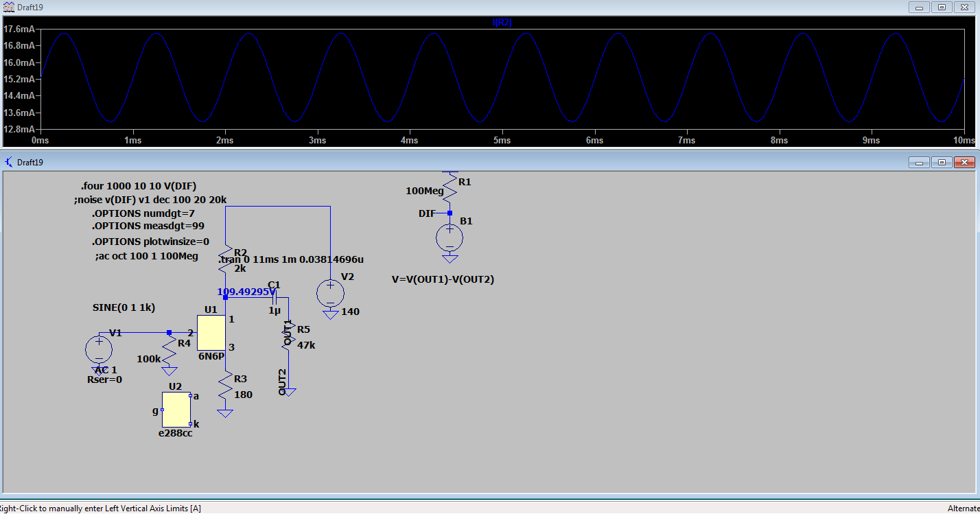Click the 12.8mA vertical axis label
The height and width of the screenshot is (514, 980).
[19, 129]
